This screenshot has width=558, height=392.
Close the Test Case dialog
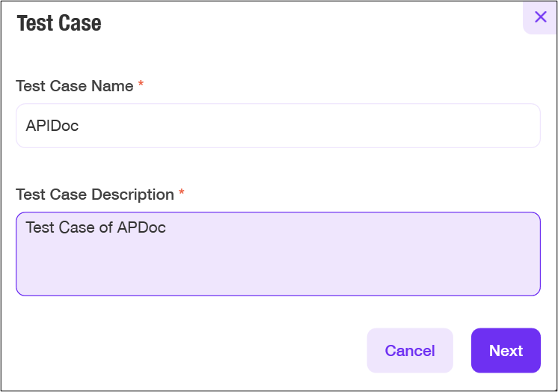coord(540,16)
